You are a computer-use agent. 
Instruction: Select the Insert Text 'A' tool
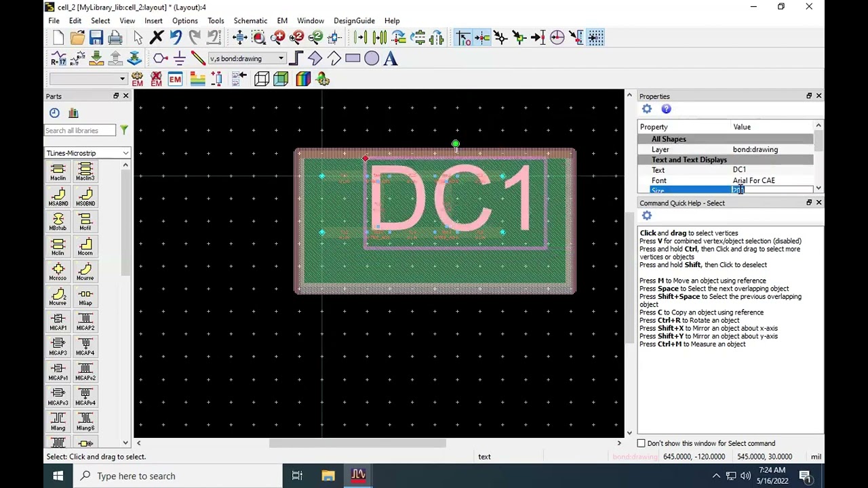pyautogui.click(x=391, y=58)
